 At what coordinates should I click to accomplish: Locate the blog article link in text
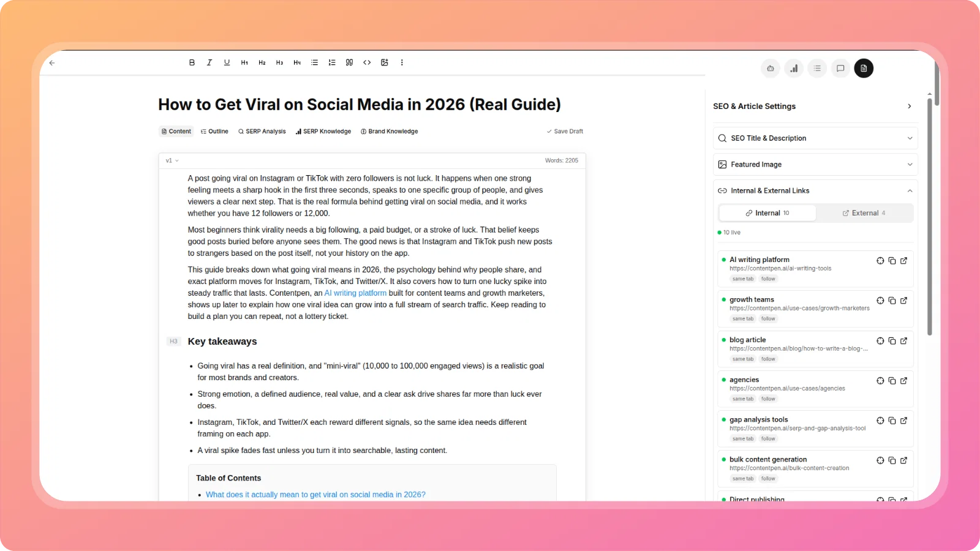coord(880,341)
